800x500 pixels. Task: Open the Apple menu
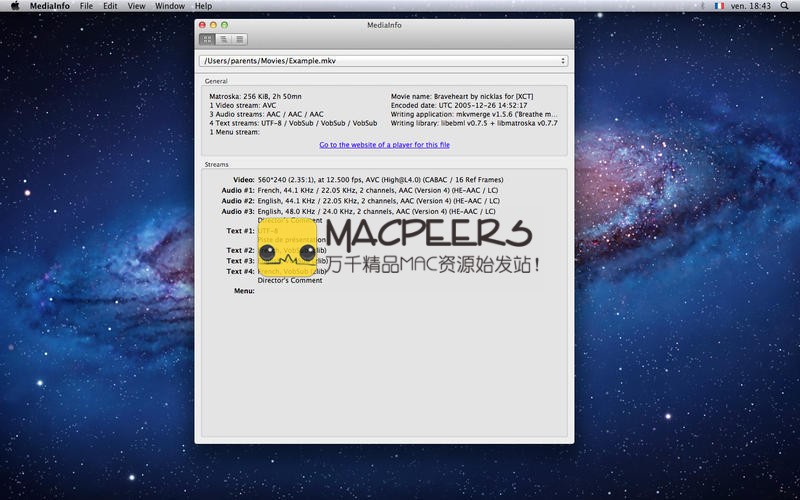click(14, 6)
